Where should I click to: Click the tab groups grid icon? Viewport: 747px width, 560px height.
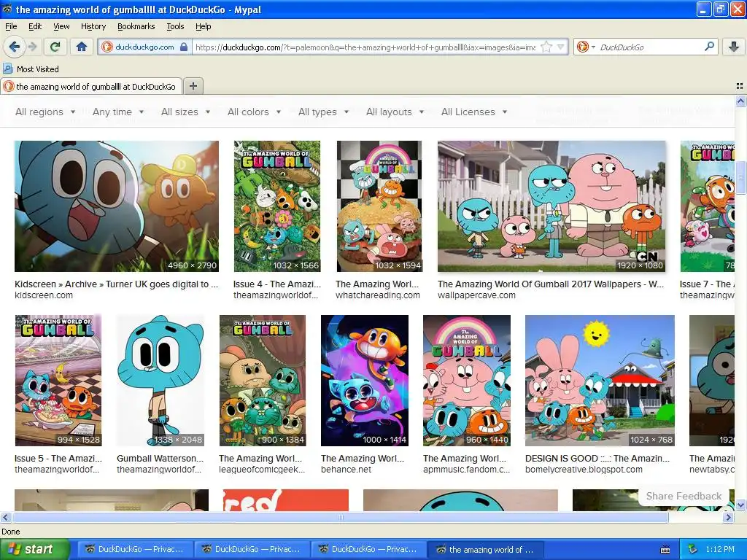[x=740, y=86]
